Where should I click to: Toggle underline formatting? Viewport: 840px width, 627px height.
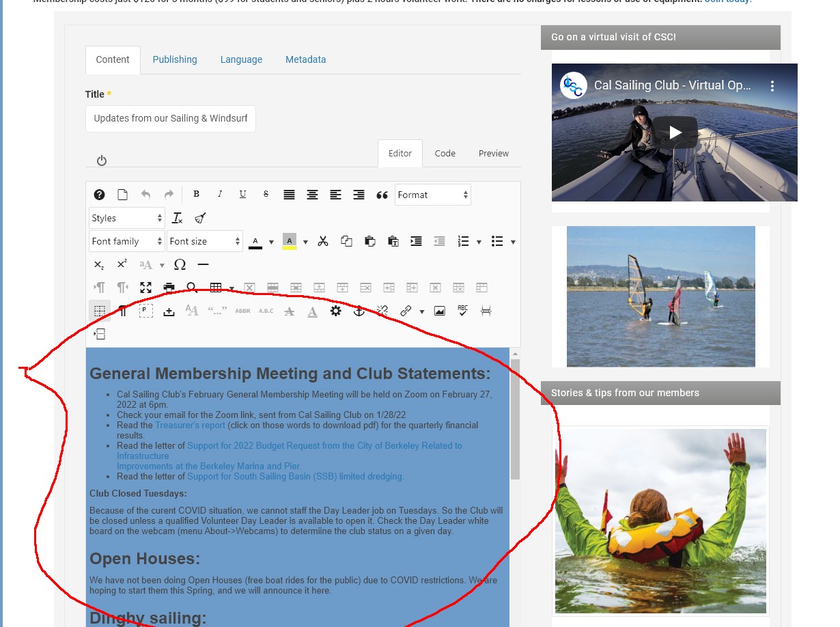[242, 195]
